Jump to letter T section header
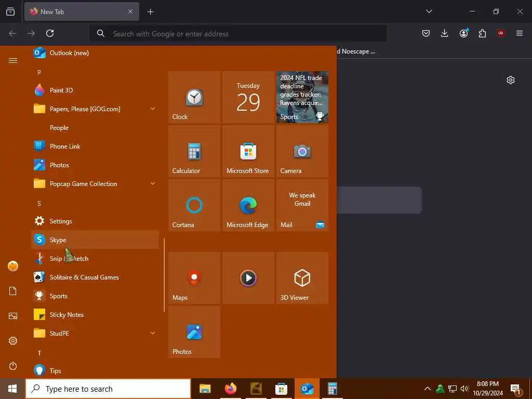 [x=39, y=353]
